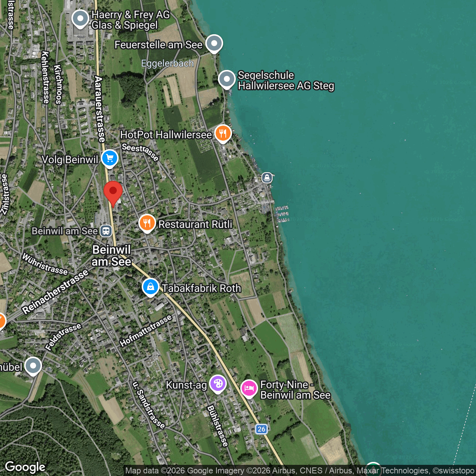Screen dimensions: 476x476
Task: Click the Restaurant Rütli fork-and-knife marker
Action: (x=147, y=223)
